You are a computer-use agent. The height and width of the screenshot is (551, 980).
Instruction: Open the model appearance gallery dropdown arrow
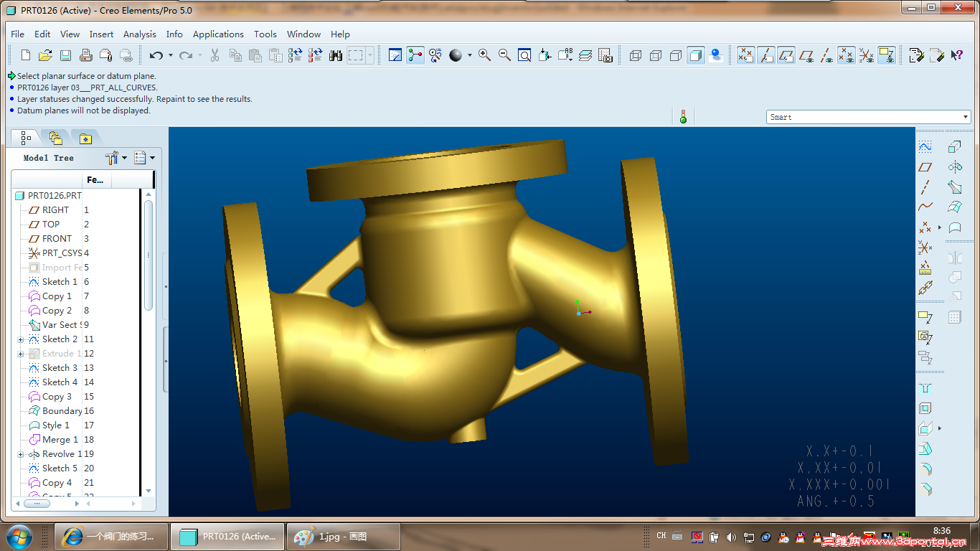tap(470, 55)
